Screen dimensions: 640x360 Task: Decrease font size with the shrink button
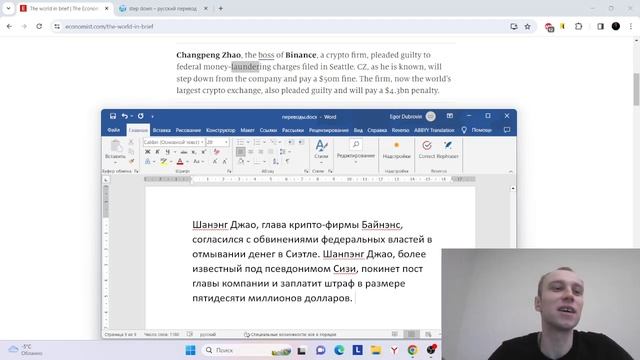click(224, 162)
